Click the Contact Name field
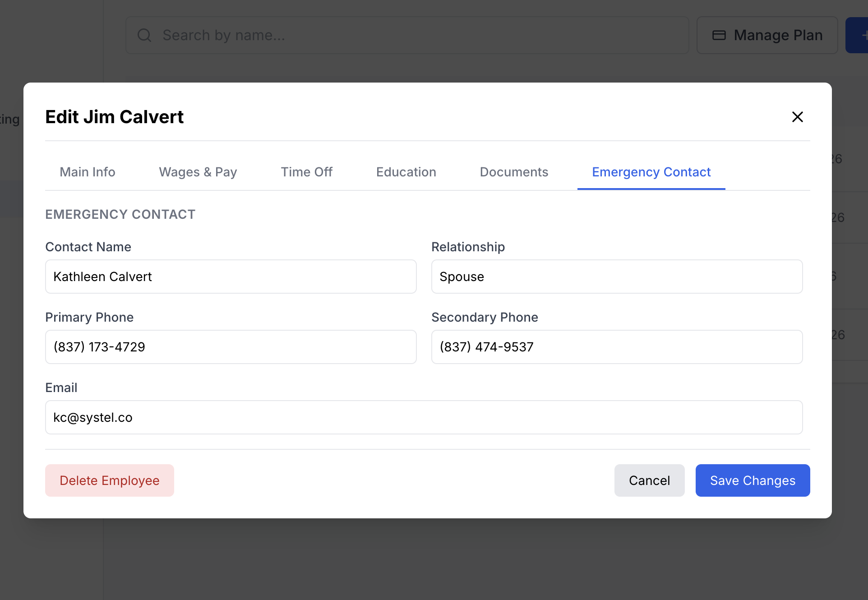The height and width of the screenshot is (600, 868). [231, 277]
